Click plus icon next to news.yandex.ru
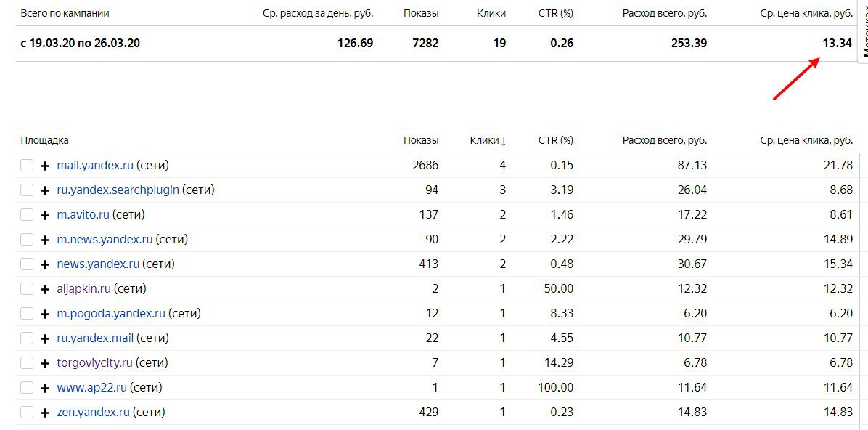The width and height of the screenshot is (868, 430). (45, 264)
